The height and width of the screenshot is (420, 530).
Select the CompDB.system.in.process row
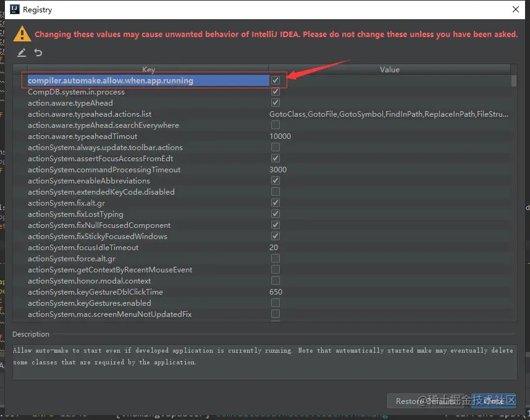pyautogui.click(x=76, y=92)
